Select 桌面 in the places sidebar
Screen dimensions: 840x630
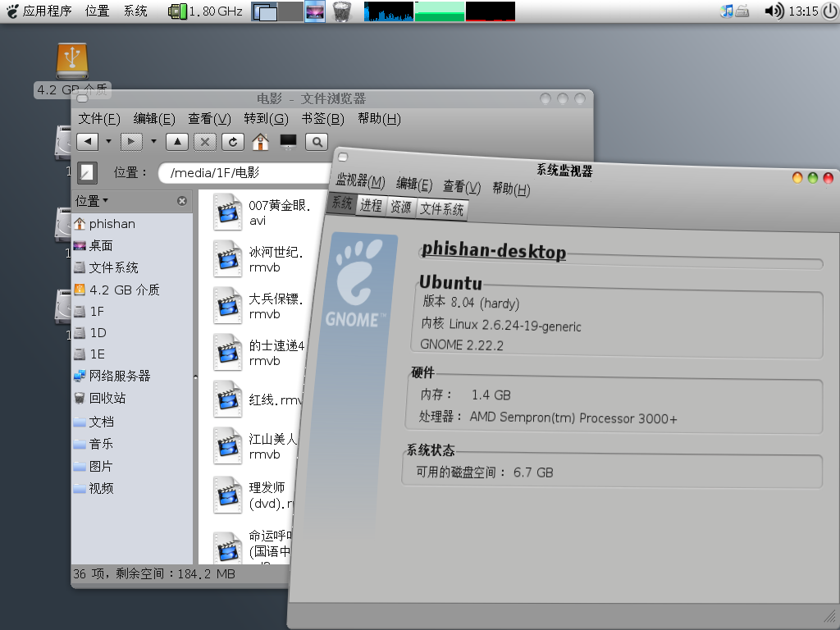pos(94,245)
